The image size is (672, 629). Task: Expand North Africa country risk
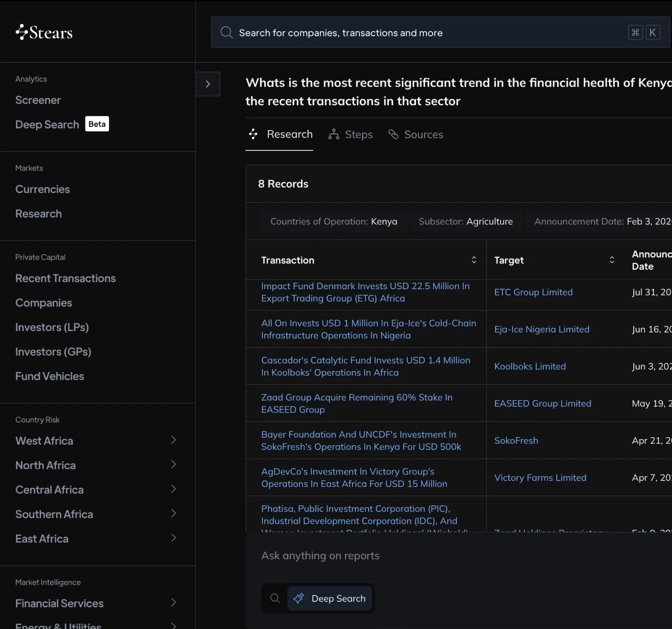[174, 464]
